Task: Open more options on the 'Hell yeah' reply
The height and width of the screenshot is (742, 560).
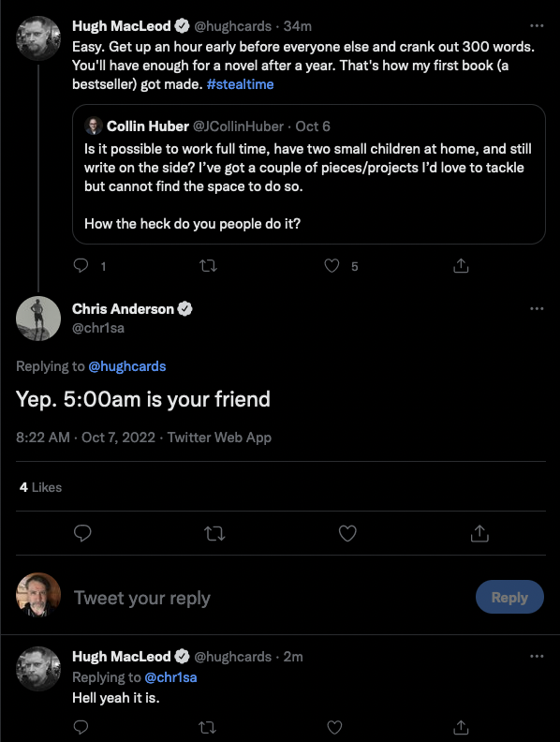Action: tap(537, 656)
